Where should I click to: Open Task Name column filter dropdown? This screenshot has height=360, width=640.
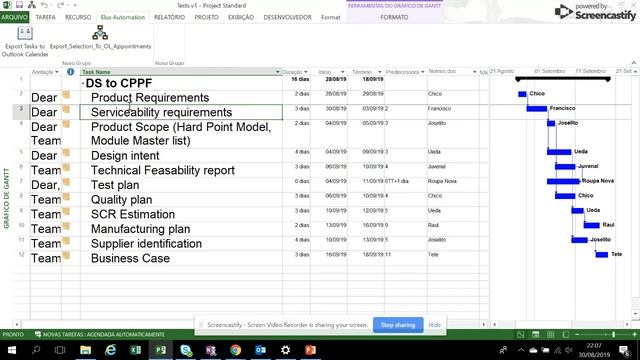coord(278,72)
